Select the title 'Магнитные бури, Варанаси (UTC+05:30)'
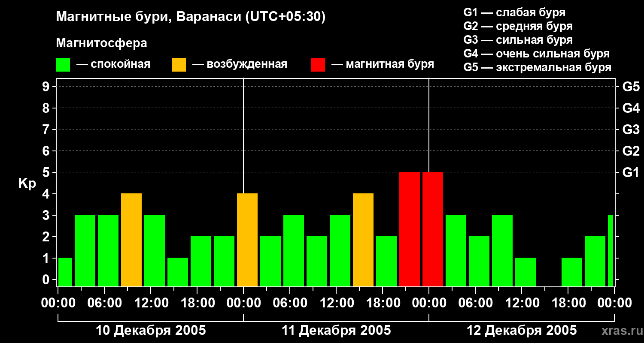Viewport: 644px width, 343px height. (x=191, y=17)
